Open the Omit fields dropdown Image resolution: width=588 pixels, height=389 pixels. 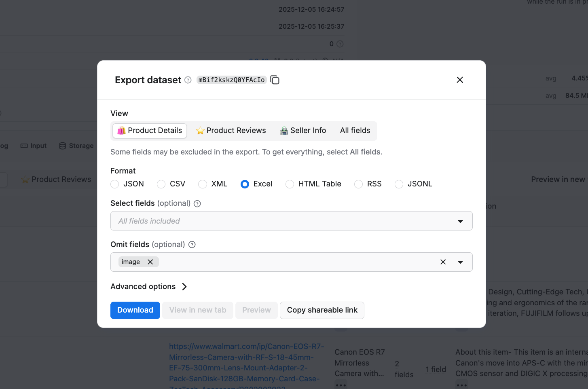click(x=460, y=262)
